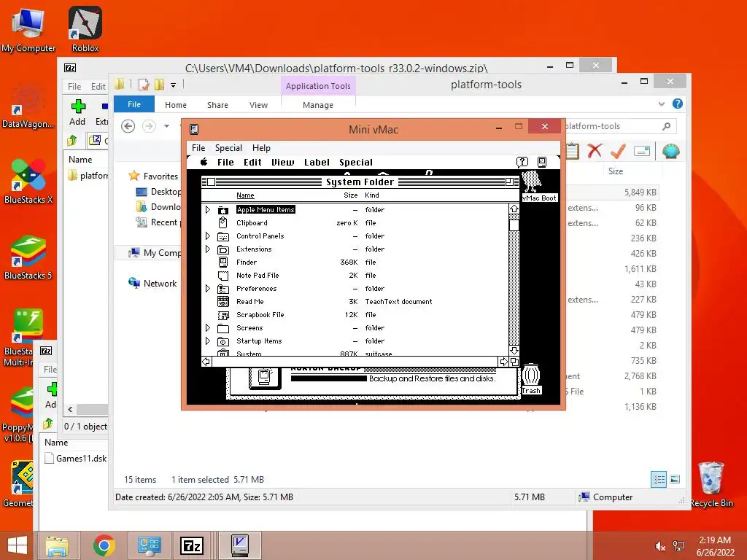Select the Read Me document icon
The image size is (747, 560).
coord(223,301)
